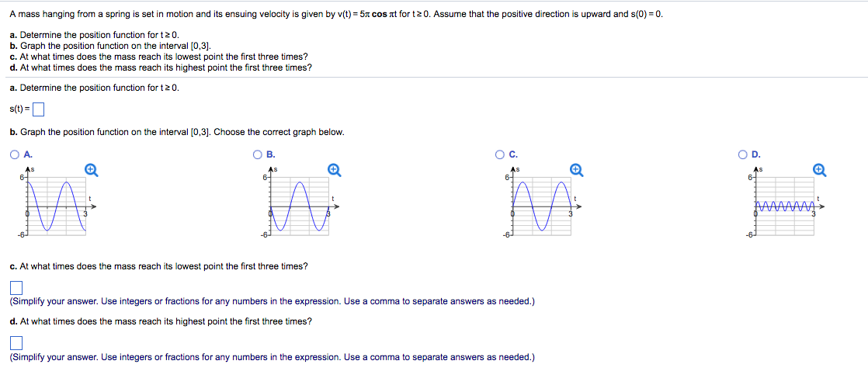Pick option C as the correct graph
The width and height of the screenshot is (868, 392).
tap(501, 154)
